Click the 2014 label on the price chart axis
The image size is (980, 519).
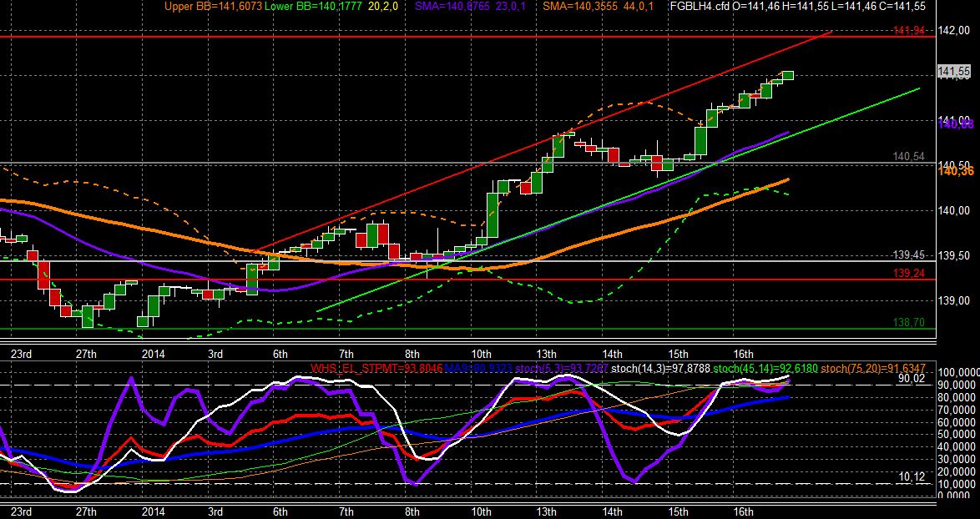click(x=153, y=354)
